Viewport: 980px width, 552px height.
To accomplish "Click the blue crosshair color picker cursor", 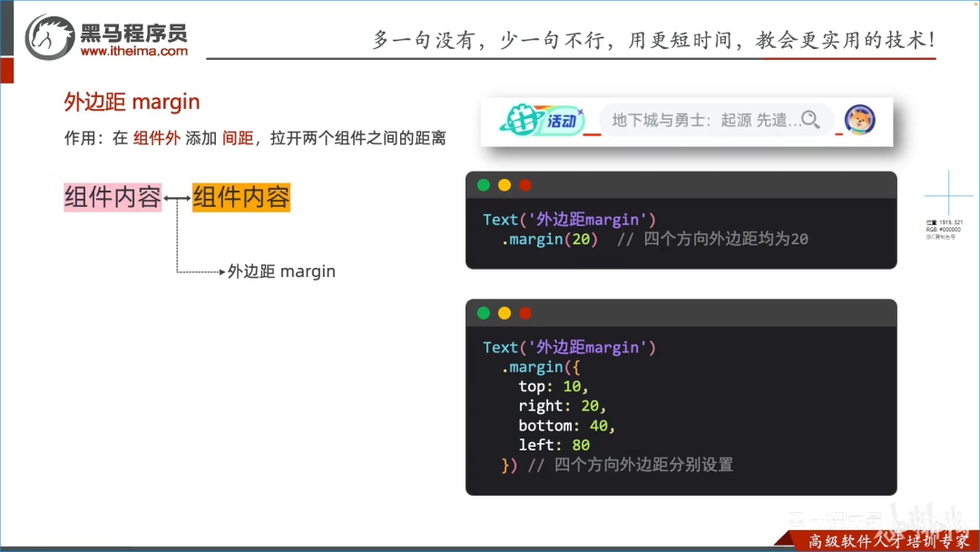I will click(x=949, y=195).
